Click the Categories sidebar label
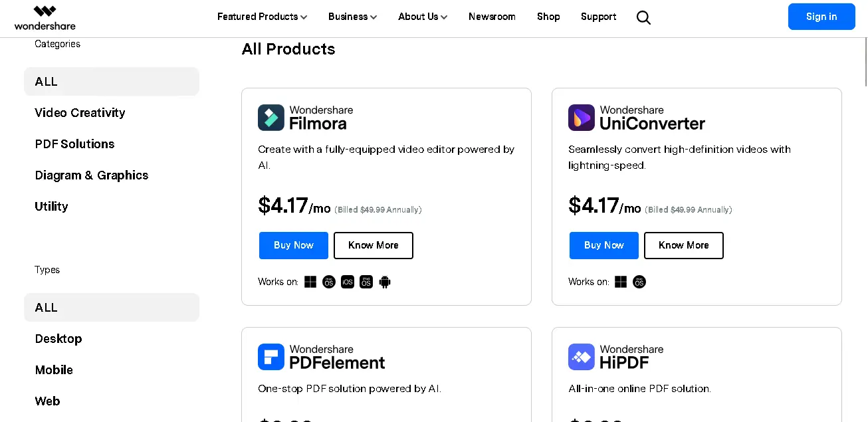868x422 pixels. click(x=57, y=44)
